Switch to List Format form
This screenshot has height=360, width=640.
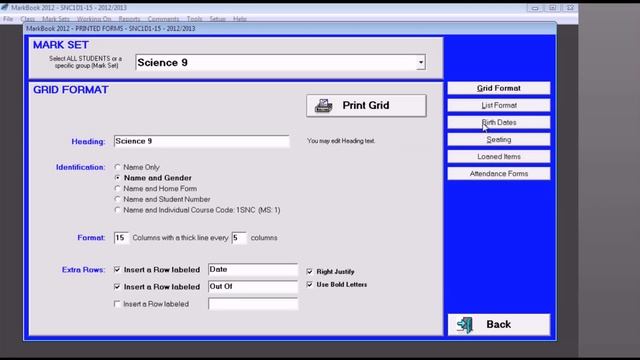[498, 105]
